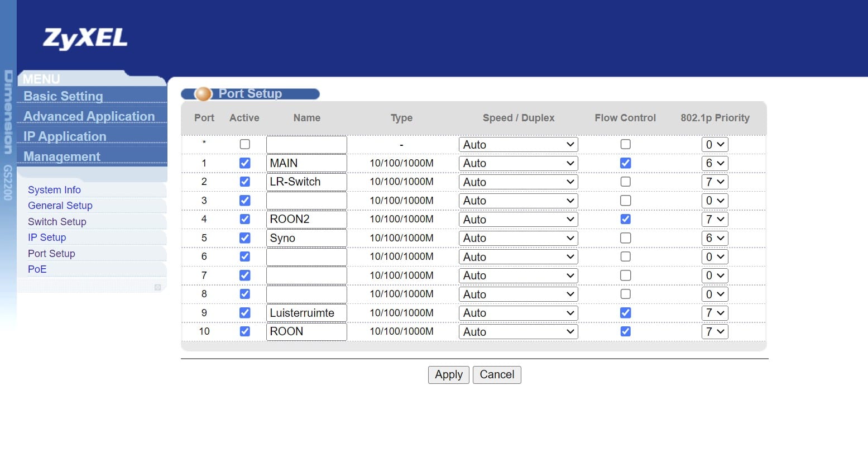Click the ZyXEL logo
This screenshot has width=868, height=461.
pyautogui.click(x=85, y=39)
